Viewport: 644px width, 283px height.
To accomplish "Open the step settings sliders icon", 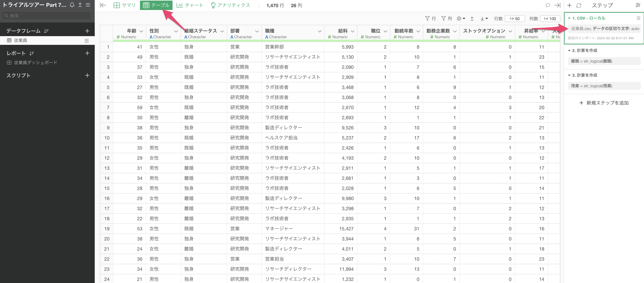I will click(x=638, y=5).
